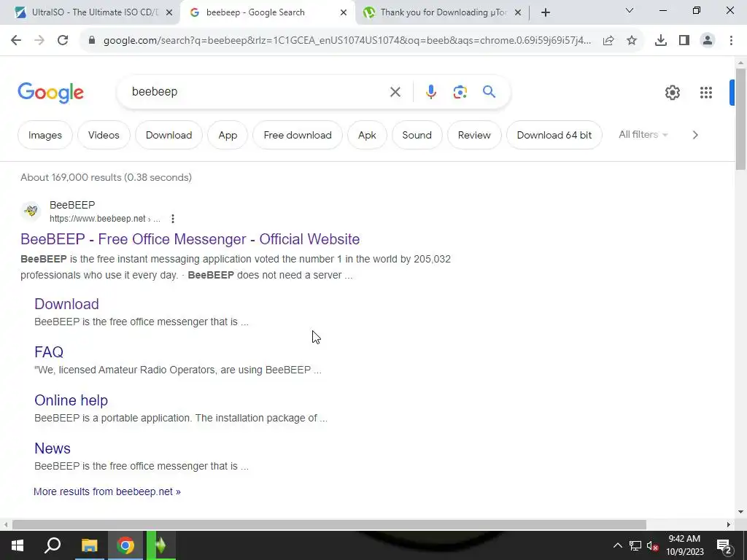
Task: Click Chrome icon in taskbar
Action: (x=125, y=545)
